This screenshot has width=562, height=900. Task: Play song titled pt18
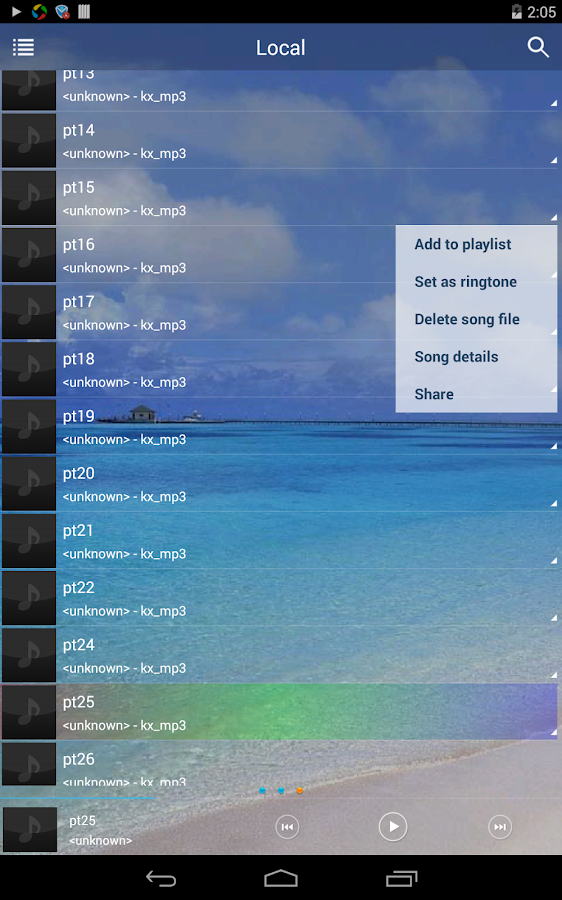[x=79, y=359]
